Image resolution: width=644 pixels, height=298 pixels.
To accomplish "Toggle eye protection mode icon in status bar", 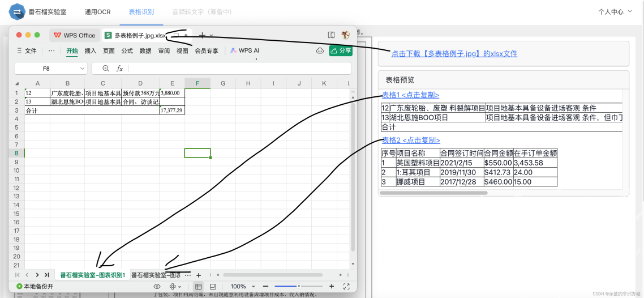I will pos(157,286).
